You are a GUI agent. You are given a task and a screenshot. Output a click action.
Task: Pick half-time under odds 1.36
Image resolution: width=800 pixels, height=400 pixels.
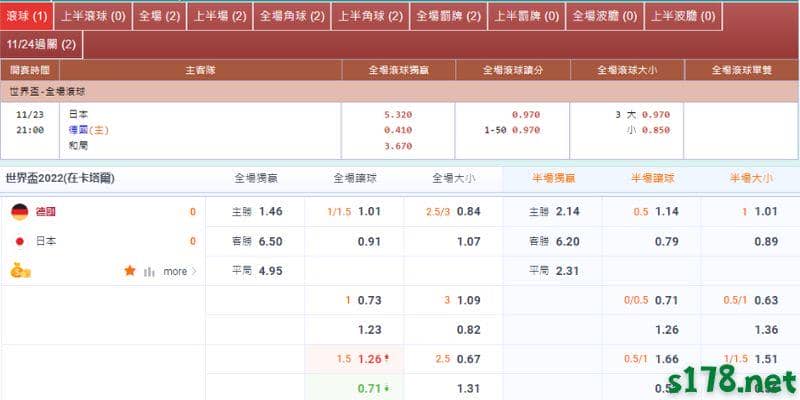pyautogui.click(x=766, y=330)
